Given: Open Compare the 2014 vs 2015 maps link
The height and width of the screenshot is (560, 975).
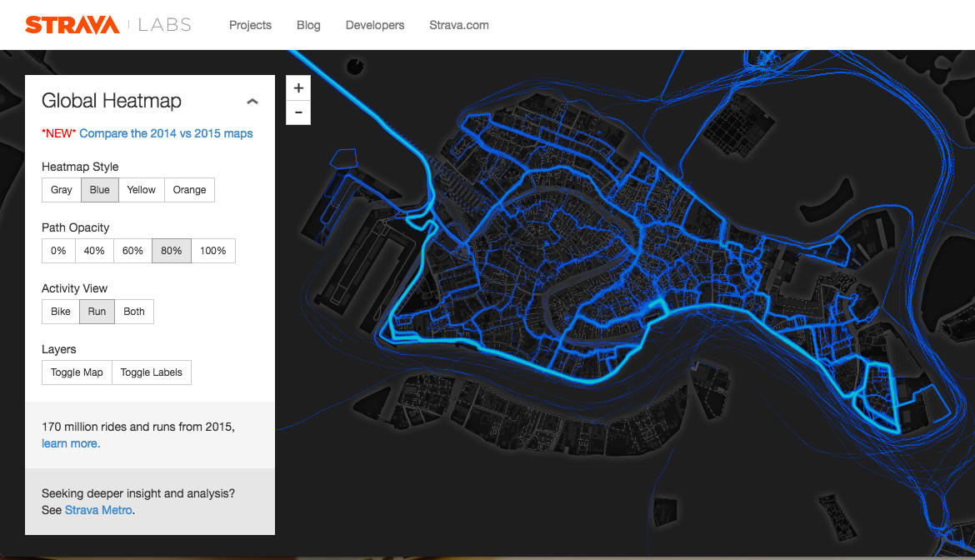Looking at the screenshot, I should [166, 133].
